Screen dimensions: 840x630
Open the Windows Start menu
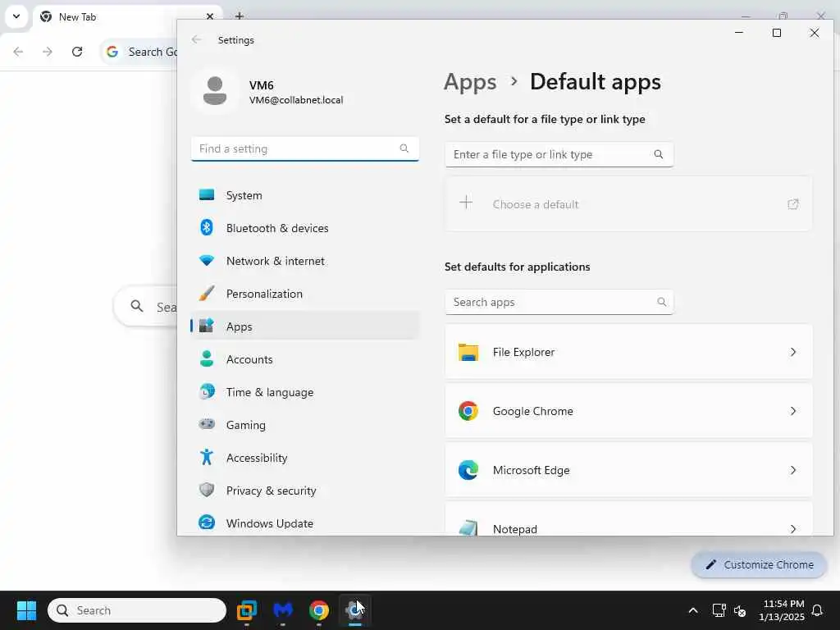pos(26,610)
